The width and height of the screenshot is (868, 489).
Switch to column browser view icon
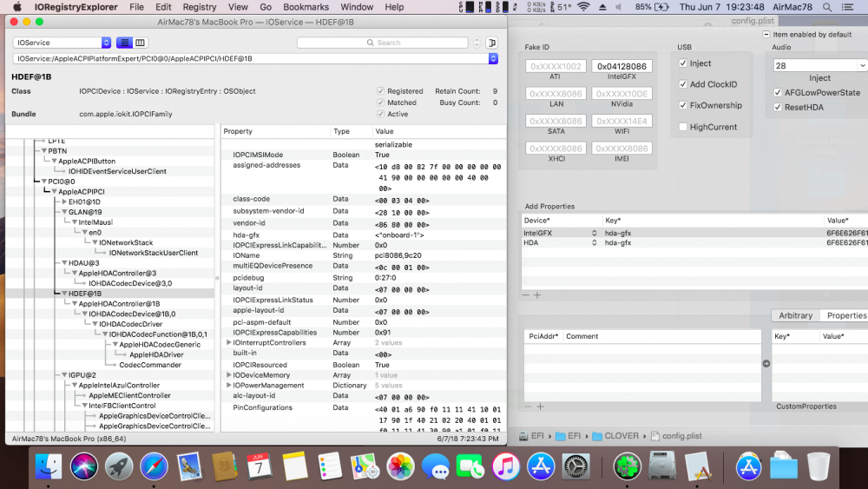pos(140,43)
